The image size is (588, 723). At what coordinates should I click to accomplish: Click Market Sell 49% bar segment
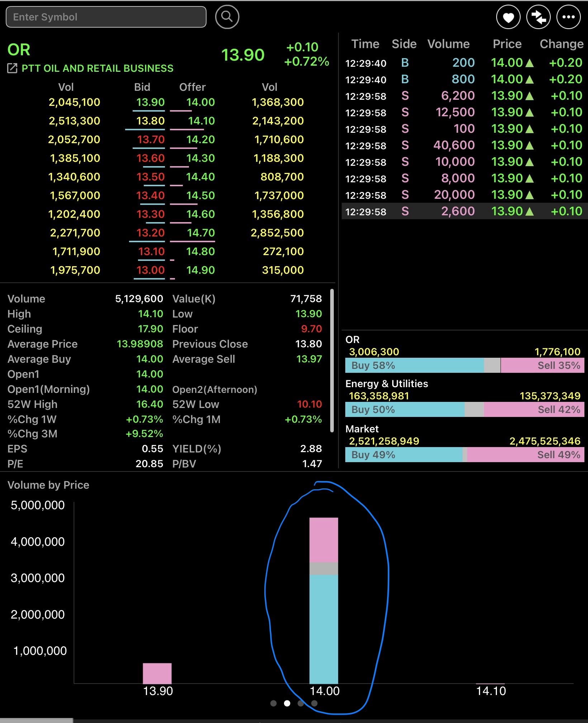(526, 455)
